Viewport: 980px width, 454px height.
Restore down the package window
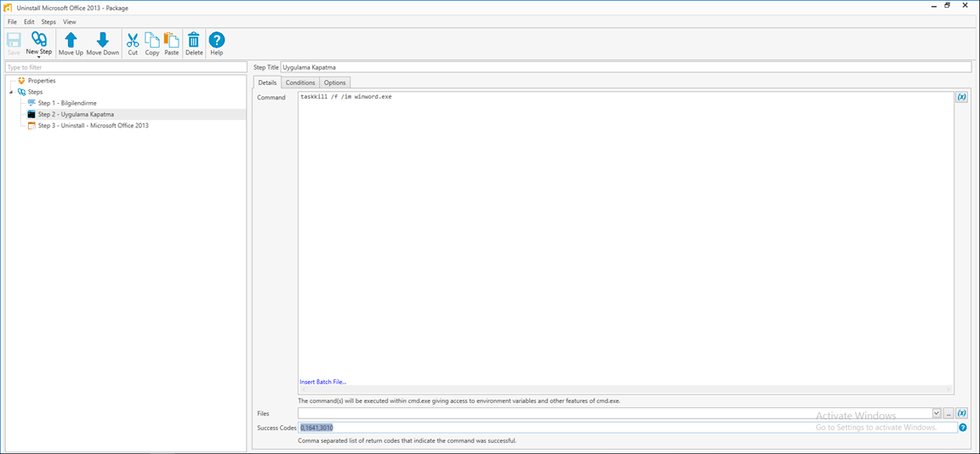click(x=948, y=6)
